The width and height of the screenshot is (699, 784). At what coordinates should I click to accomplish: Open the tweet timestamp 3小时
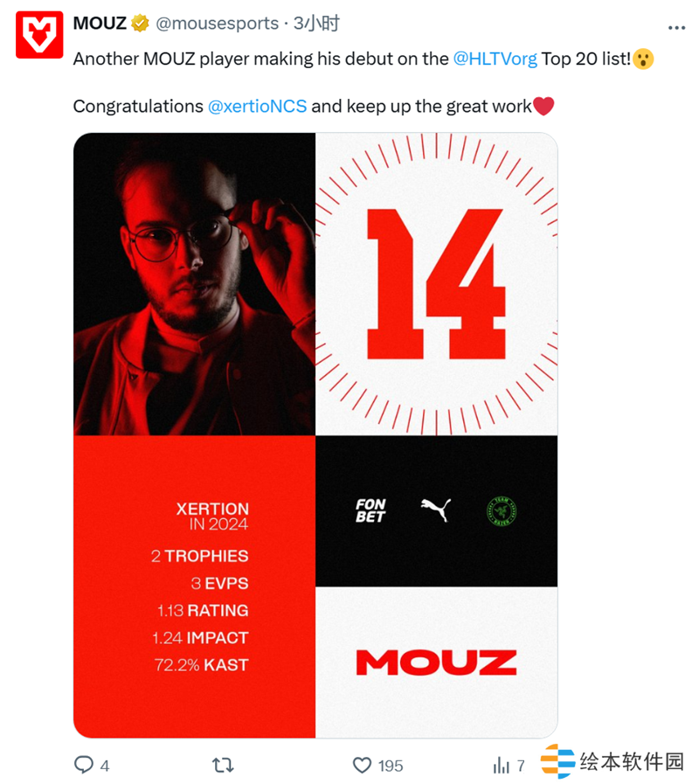click(x=316, y=23)
